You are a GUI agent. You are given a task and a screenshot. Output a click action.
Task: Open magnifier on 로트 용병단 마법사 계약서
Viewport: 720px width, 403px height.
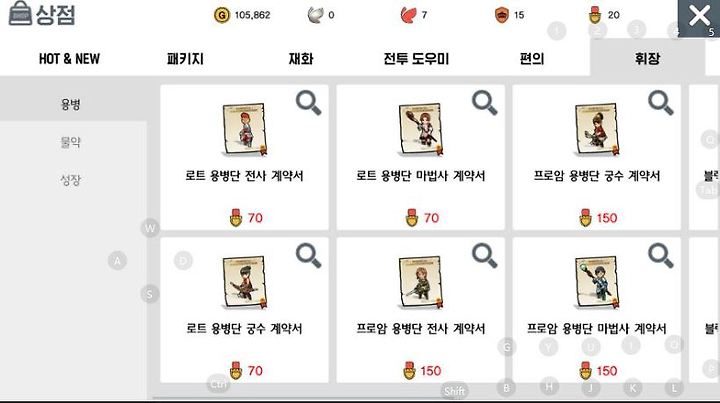pos(484,103)
